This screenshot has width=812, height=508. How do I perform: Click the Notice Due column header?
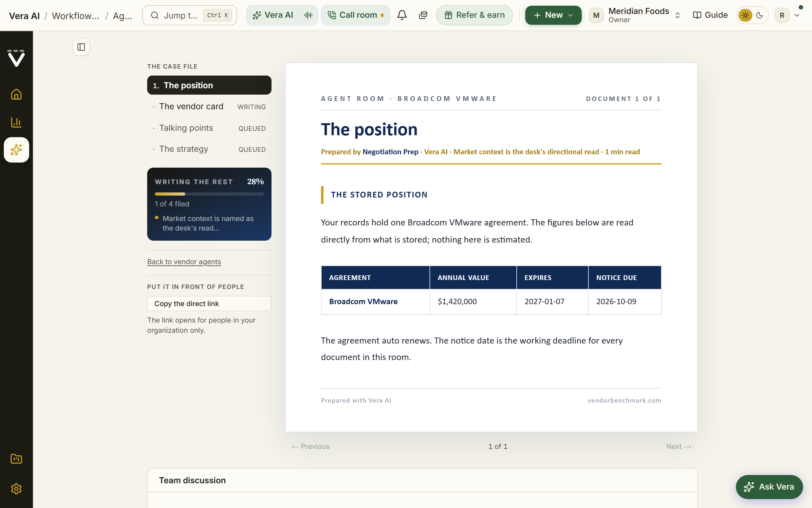tap(625, 277)
